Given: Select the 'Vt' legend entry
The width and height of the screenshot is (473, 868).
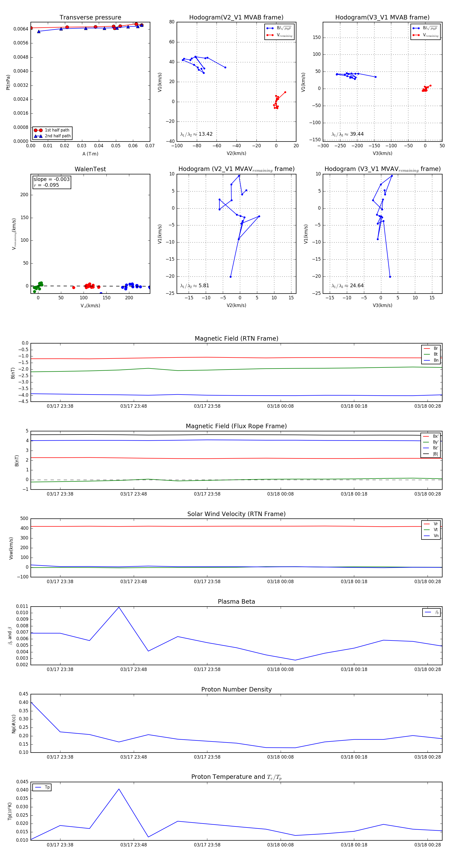Looking at the screenshot, I should click(x=431, y=530).
